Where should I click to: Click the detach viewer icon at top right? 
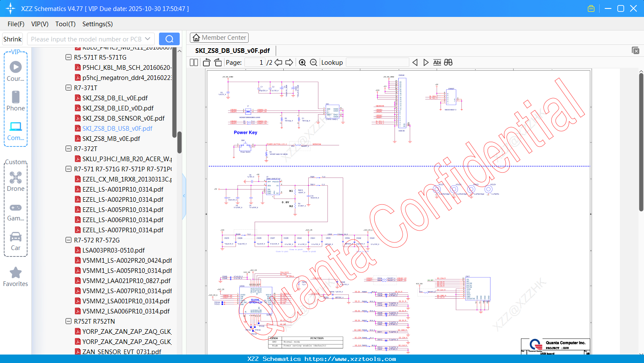click(635, 50)
